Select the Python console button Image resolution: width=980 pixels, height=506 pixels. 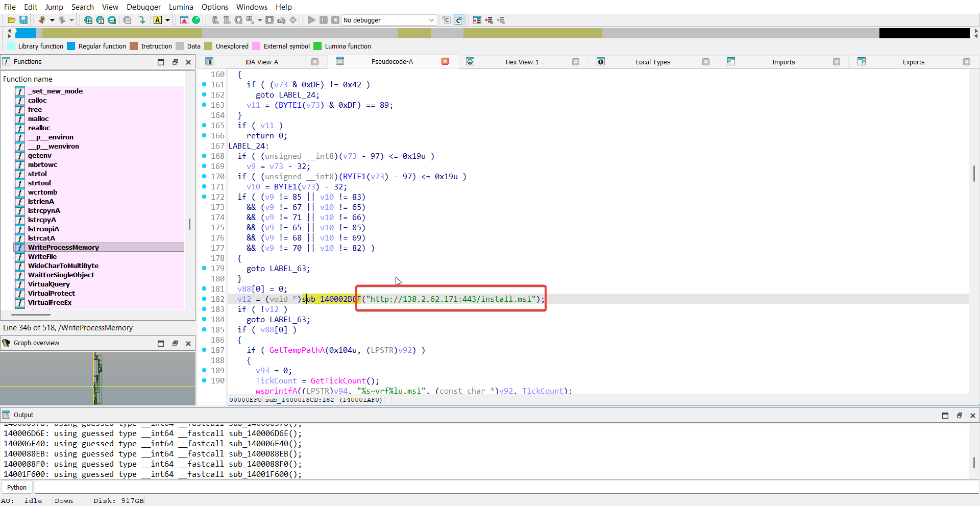(17, 487)
